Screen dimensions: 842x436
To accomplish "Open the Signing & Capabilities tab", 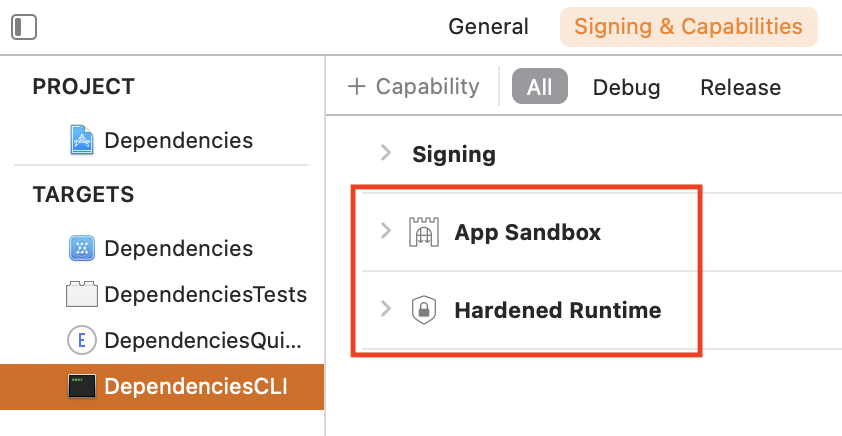I will click(688, 27).
